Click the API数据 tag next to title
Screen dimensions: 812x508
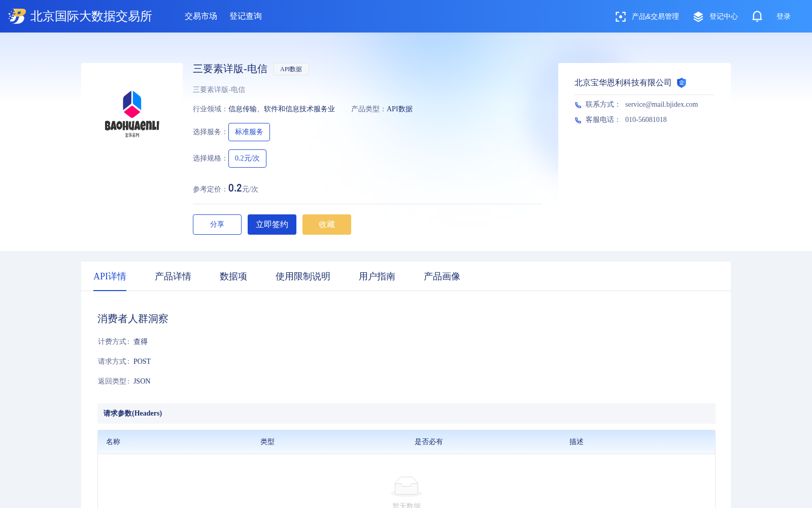(291, 69)
